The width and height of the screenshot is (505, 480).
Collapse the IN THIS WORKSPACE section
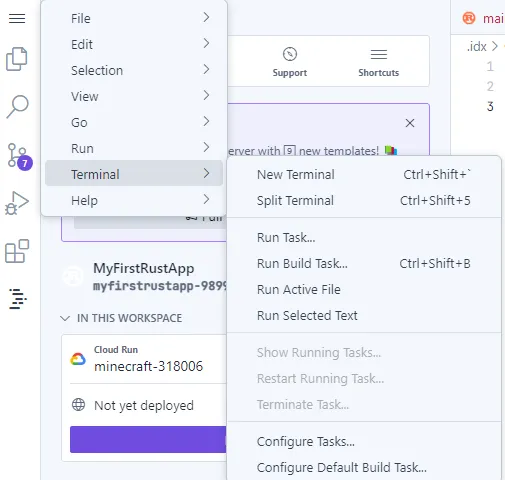pos(65,318)
